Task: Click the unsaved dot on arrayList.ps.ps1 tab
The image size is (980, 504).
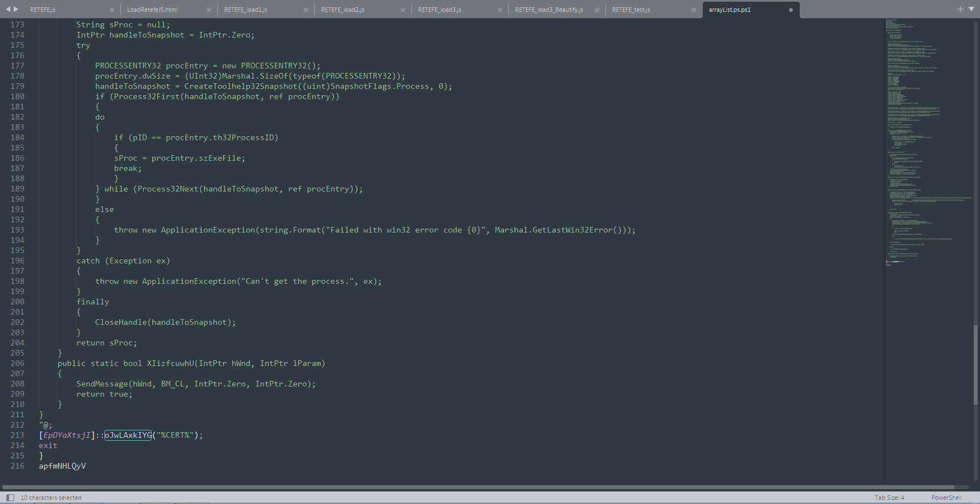Action: [791, 10]
